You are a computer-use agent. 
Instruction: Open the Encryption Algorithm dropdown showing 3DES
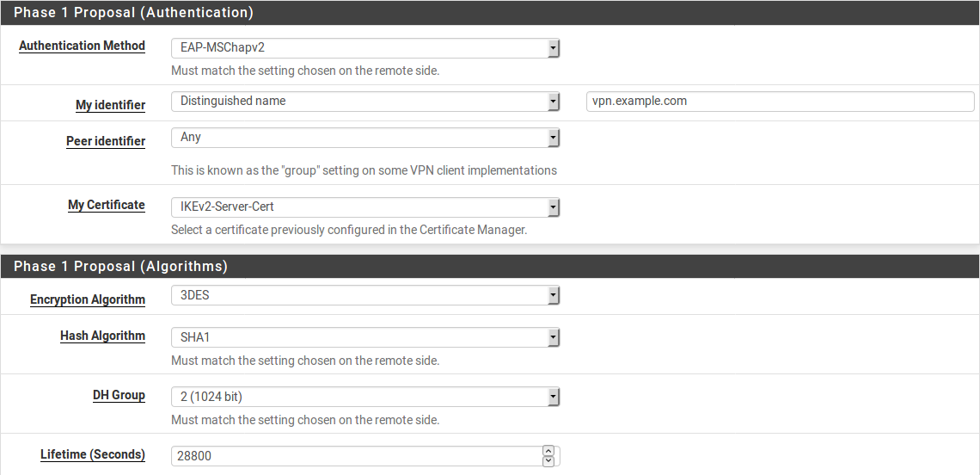pyautogui.click(x=365, y=296)
